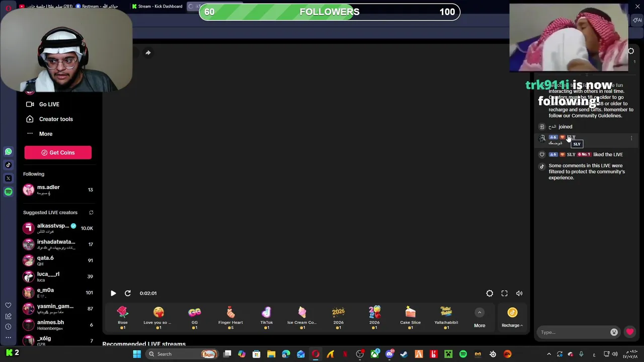This screenshot has height=362, width=644.
Task: Send a Rose gift
Action: pos(123,318)
